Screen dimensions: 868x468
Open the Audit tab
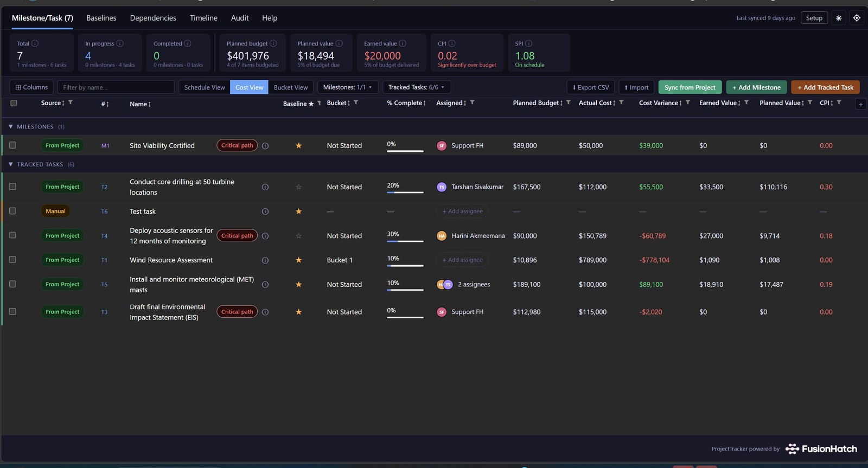pyautogui.click(x=240, y=18)
